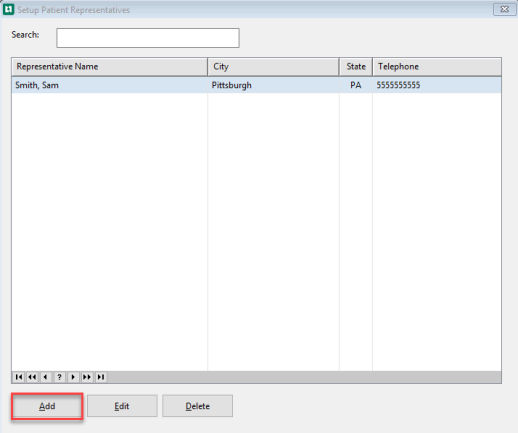Click the page back double-arrow icon
Screen dimensions: 518x433
[x=32, y=377]
